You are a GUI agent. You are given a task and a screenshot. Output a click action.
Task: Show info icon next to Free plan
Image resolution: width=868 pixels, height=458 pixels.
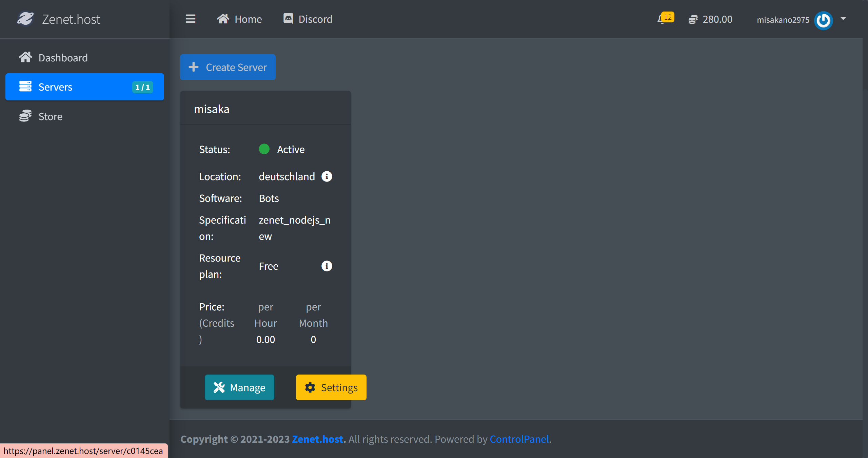point(327,266)
